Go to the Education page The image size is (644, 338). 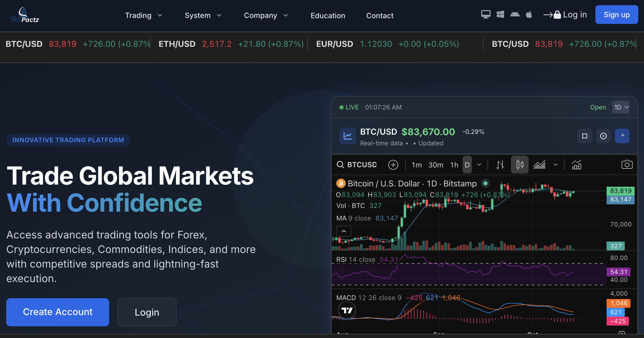coord(328,16)
